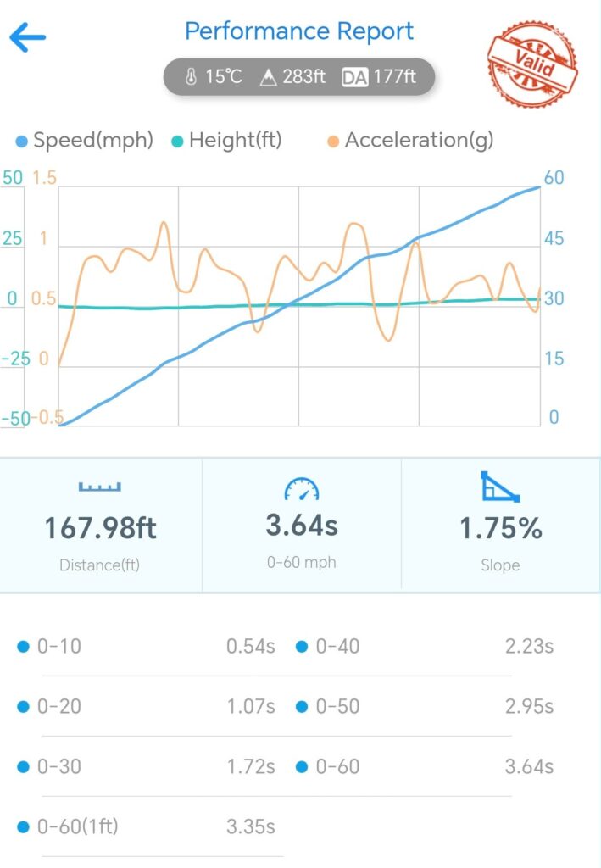Select the 0-20 time row
This screenshot has height=868, width=601.
pyautogui.click(x=146, y=707)
